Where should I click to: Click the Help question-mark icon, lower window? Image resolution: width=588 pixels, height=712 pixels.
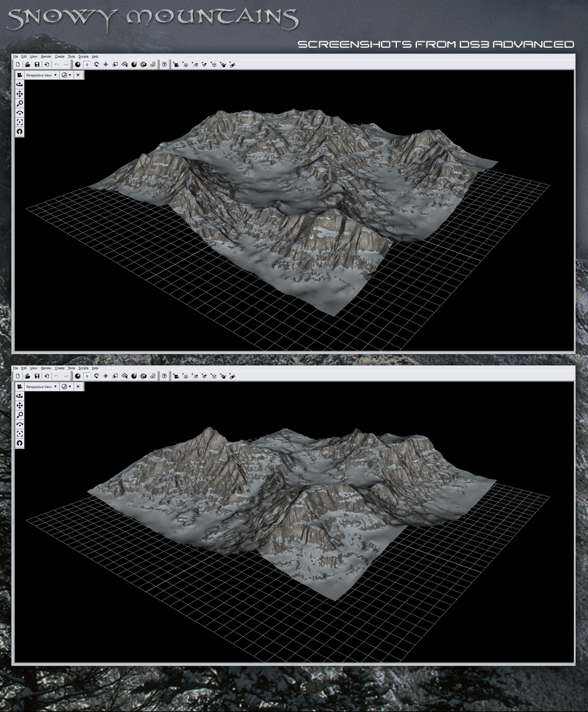pyautogui.click(x=164, y=375)
